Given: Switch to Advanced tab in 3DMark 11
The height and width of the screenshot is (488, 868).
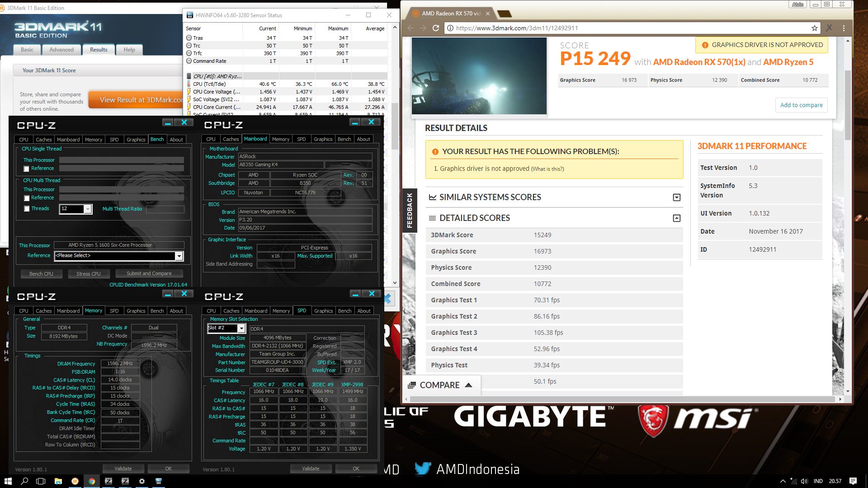Looking at the screenshot, I should pyautogui.click(x=61, y=50).
